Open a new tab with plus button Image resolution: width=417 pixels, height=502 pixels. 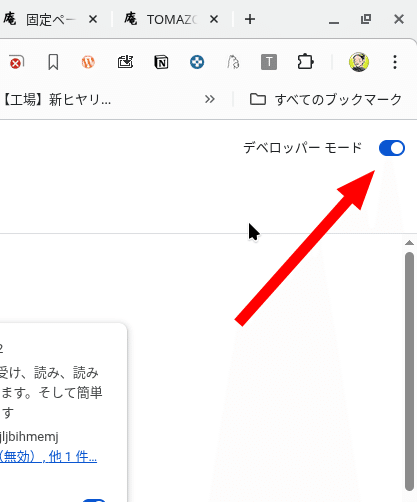point(250,19)
